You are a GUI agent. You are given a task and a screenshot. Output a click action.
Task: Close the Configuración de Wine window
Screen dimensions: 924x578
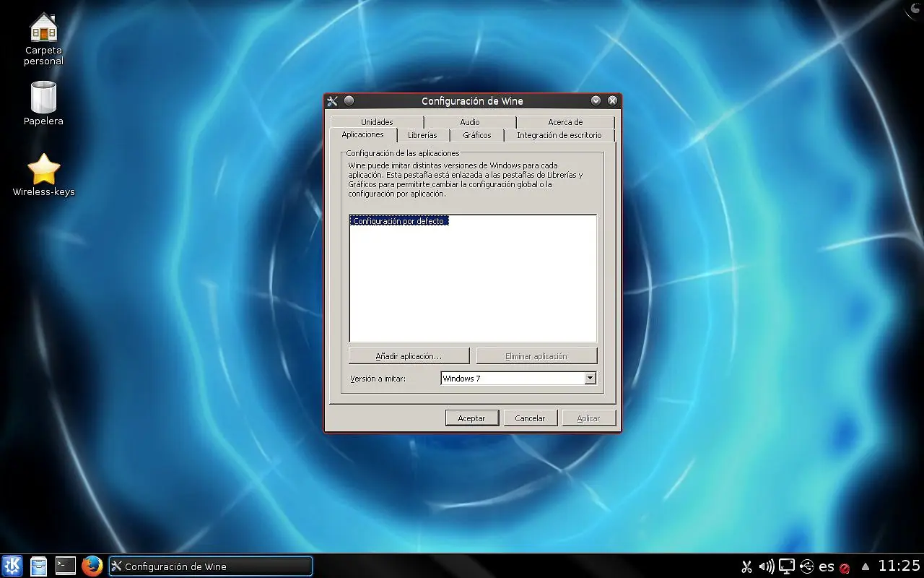612,100
